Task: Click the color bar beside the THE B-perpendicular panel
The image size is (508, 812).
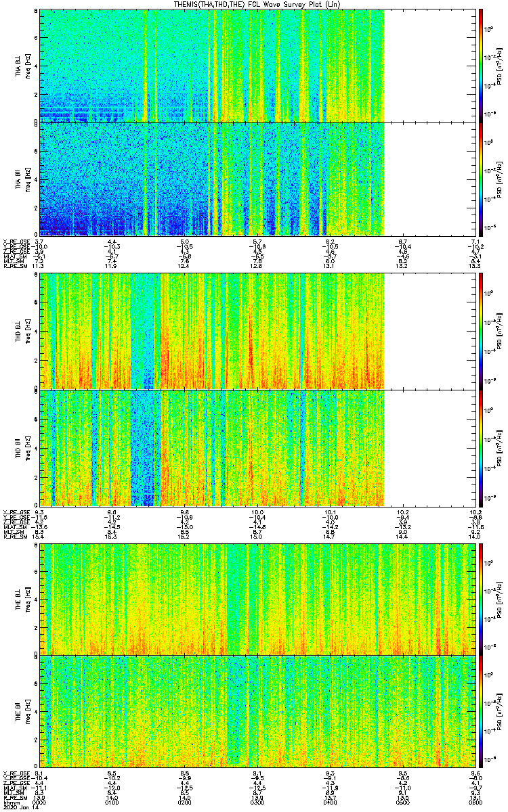Action: tap(480, 598)
